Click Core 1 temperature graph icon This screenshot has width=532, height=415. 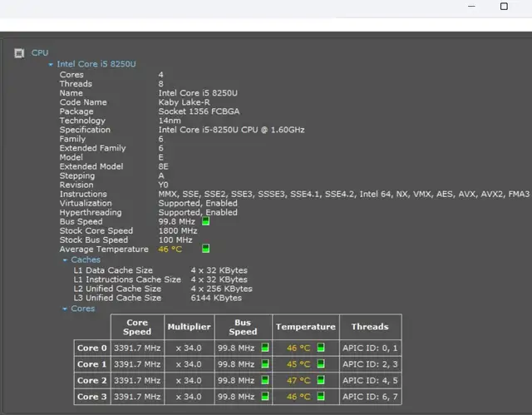click(321, 363)
